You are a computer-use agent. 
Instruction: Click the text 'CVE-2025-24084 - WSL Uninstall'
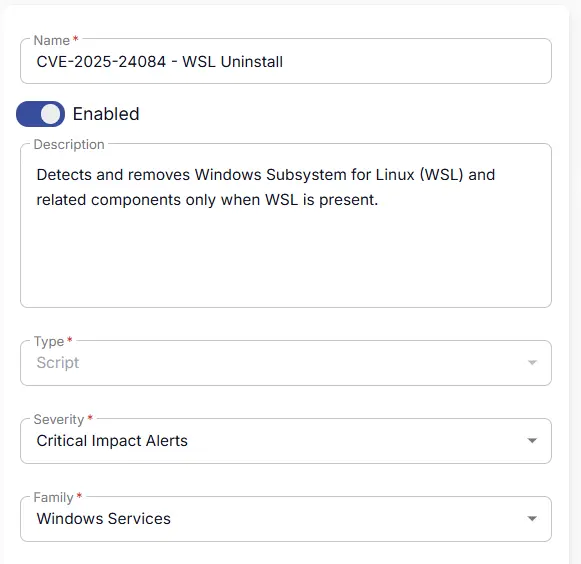[160, 62]
